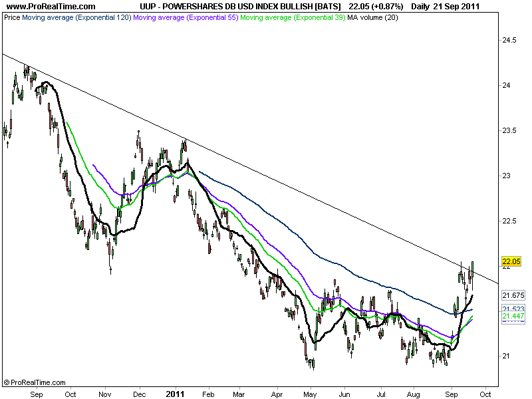Click the '2011' year label on time axis
Viewport: 532px width, 399px height.
click(x=175, y=394)
